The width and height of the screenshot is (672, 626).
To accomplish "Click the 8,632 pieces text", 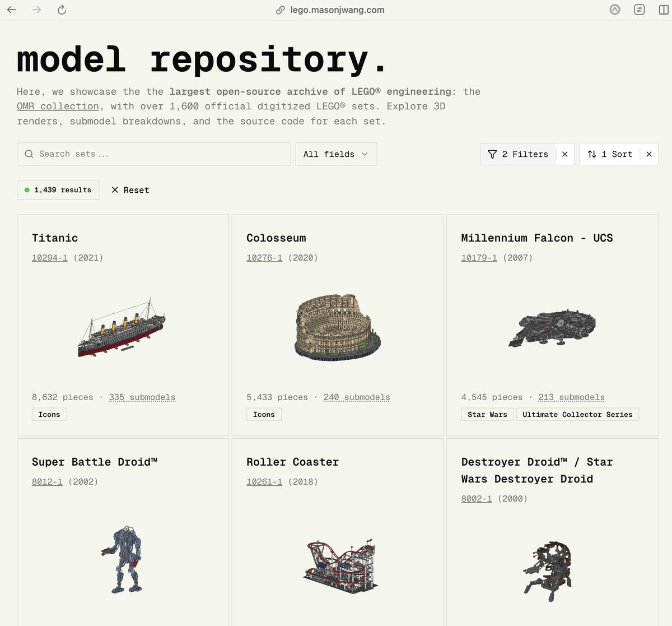I will [62, 397].
